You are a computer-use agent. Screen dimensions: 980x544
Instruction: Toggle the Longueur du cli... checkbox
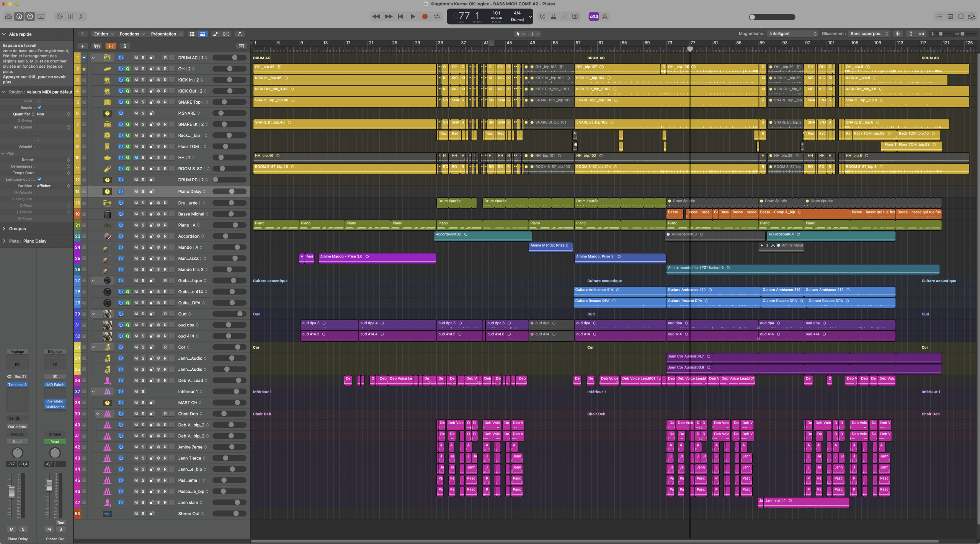[x=39, y=179]
